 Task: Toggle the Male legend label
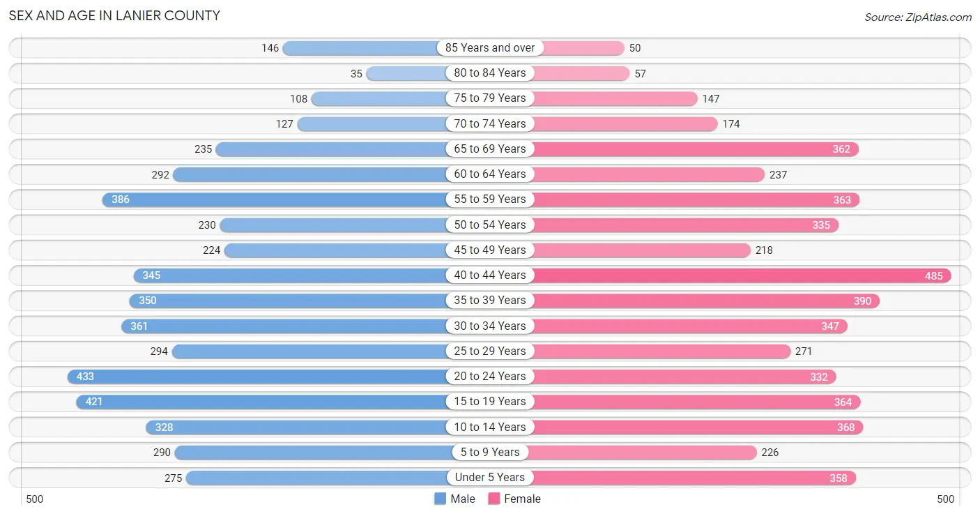point(463,499)
